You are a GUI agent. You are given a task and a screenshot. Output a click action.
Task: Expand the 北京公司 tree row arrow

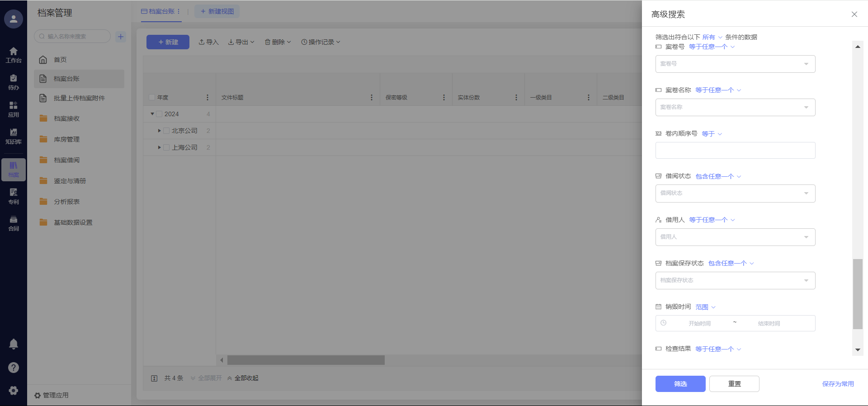pyautogui.click(x=159, y=131)
